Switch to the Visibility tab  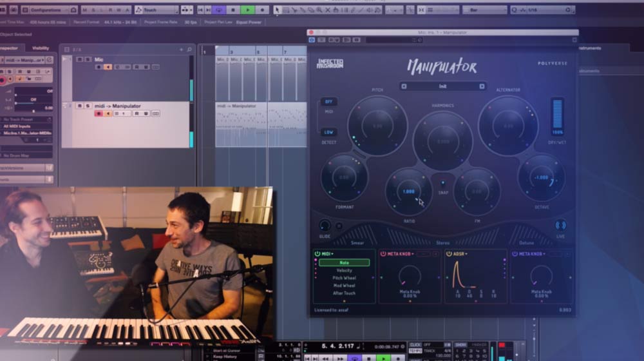point(41,48)
